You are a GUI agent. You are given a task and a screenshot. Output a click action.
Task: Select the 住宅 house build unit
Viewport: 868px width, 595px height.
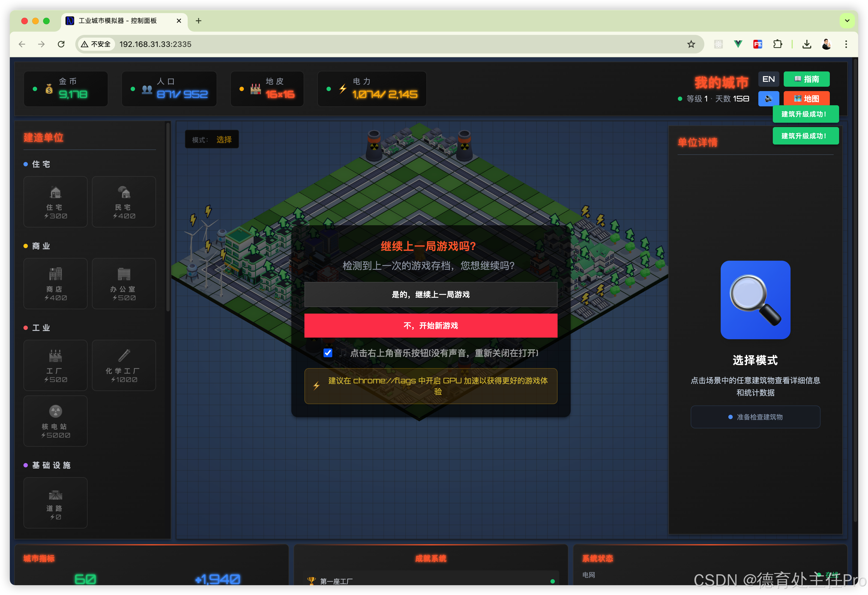(x=55, y=202)
